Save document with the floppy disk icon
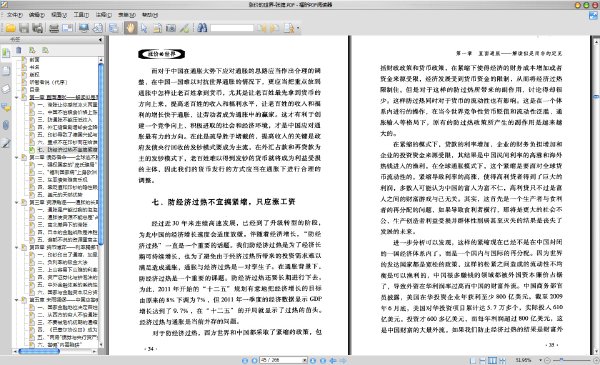 point(24,28)
